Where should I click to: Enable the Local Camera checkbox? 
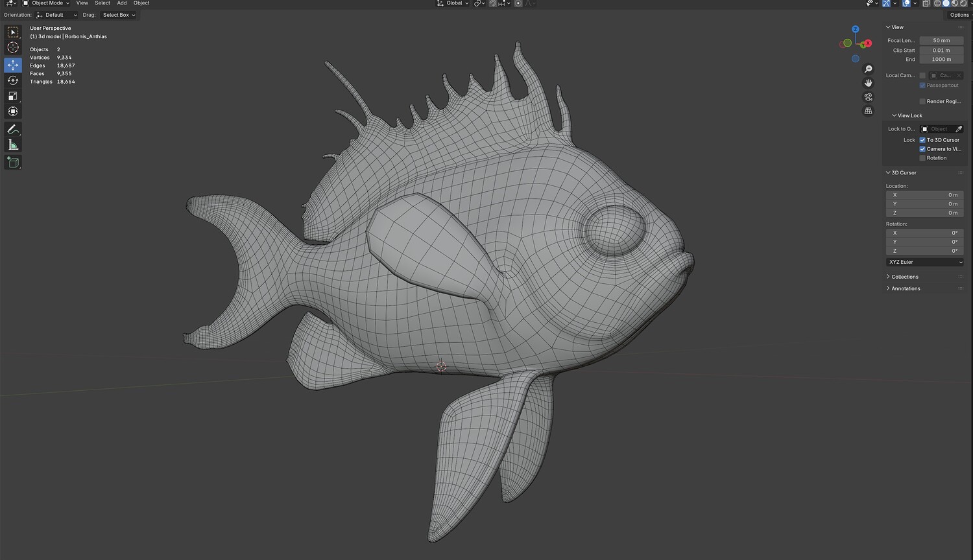click(x=922, y=76)
